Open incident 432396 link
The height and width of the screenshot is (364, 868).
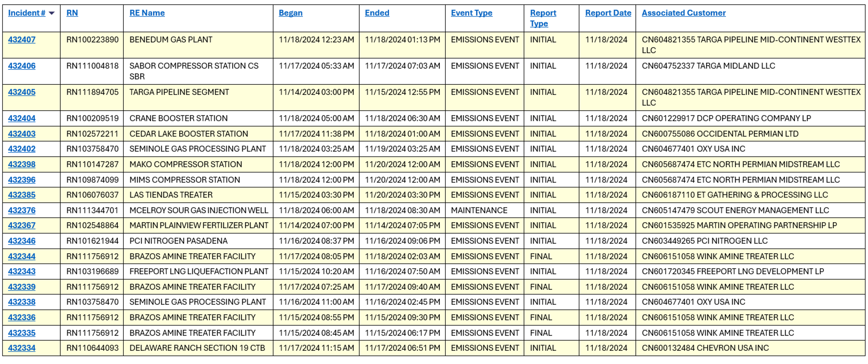(21, 180)
